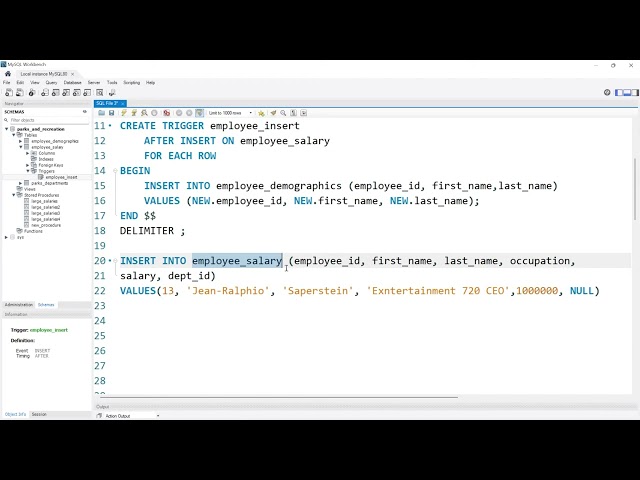
Task: Rollback the current transaction
Action: click(189, 113)
